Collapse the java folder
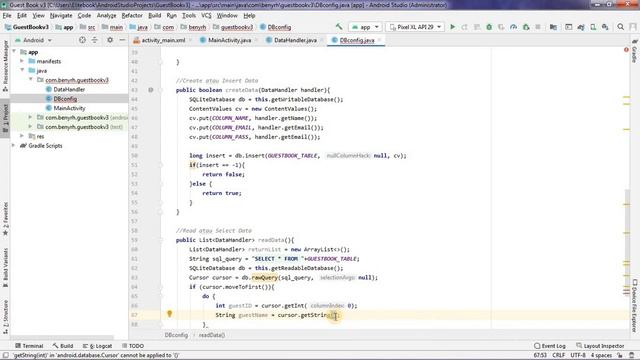The height and width of the screenshot is (360, 640). point(22,71)
